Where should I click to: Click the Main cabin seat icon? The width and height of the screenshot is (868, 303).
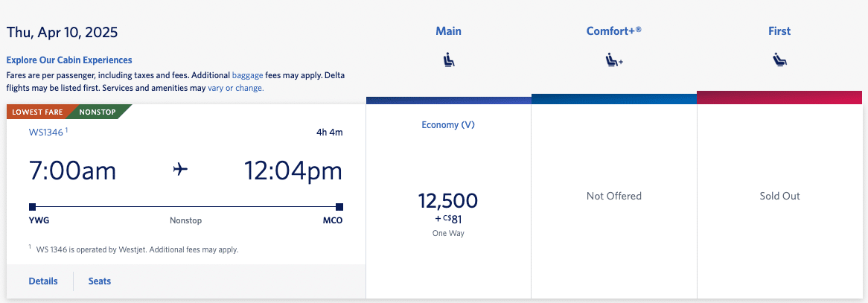[448, 60]
